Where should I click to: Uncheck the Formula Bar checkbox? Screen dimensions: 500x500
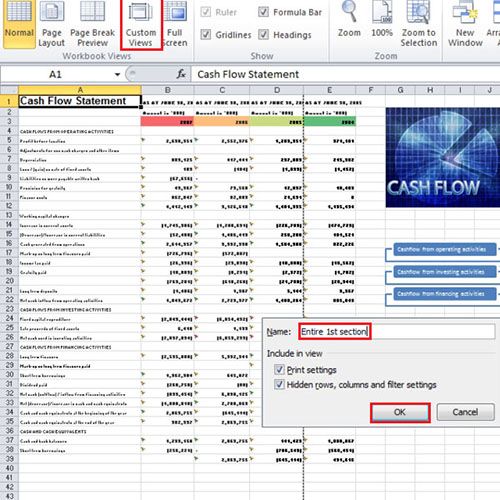pos(263,12)
